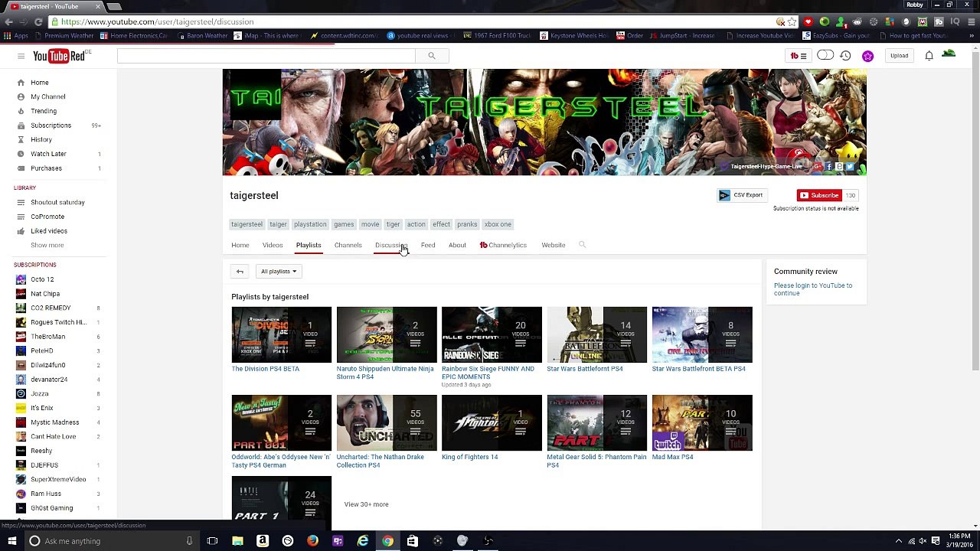Viewport: 980px width, 551px height.
Task: Click the CSV Export button
Action: point(741,195)
